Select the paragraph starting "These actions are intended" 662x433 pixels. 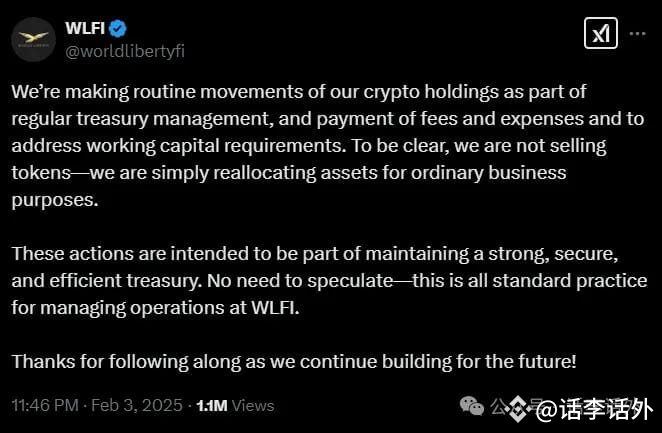329,281
